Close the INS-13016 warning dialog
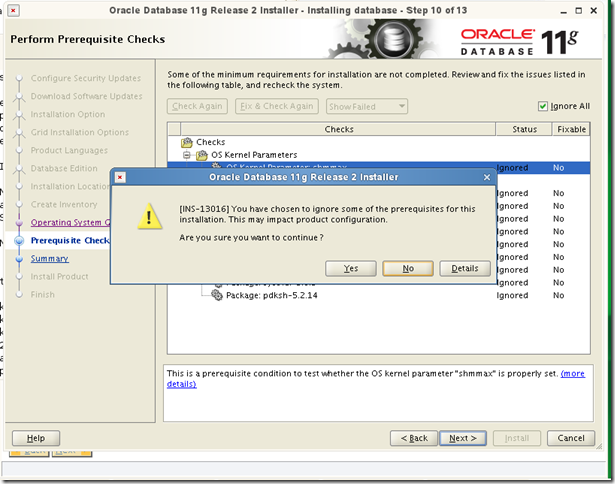The height and width of the screenshot is (484, 615). 487,177
